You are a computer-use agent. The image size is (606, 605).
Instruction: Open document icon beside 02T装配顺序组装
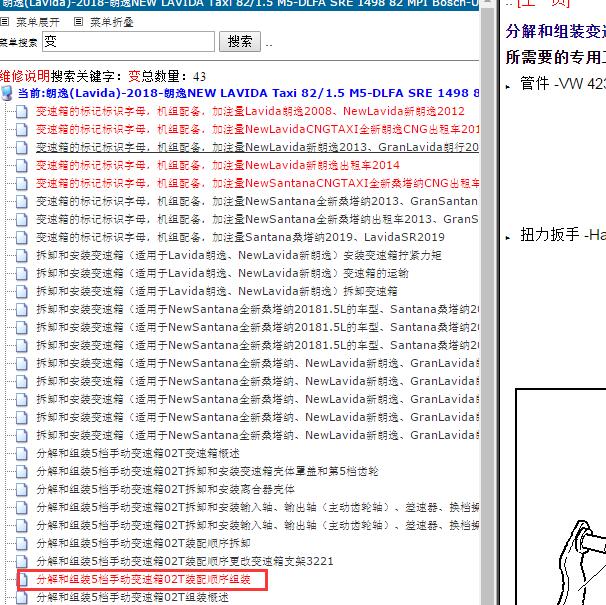(x=24, y=579)
